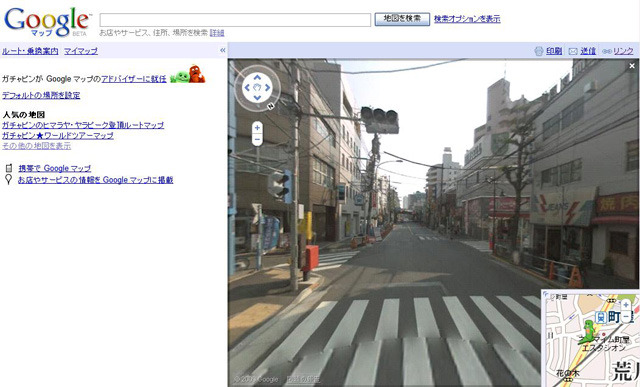Click the envelope icon beside 送信
The image size is (640, 387).
tap(573, 51)
